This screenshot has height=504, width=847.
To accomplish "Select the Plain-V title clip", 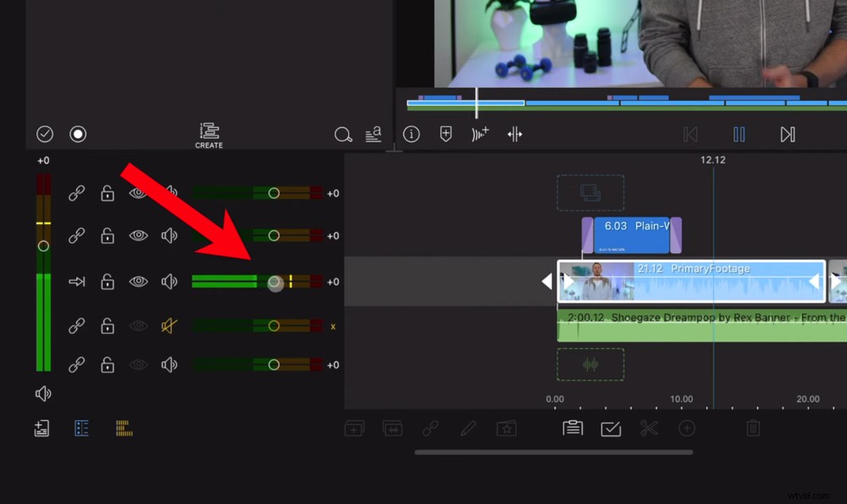I will coord(631,230).
